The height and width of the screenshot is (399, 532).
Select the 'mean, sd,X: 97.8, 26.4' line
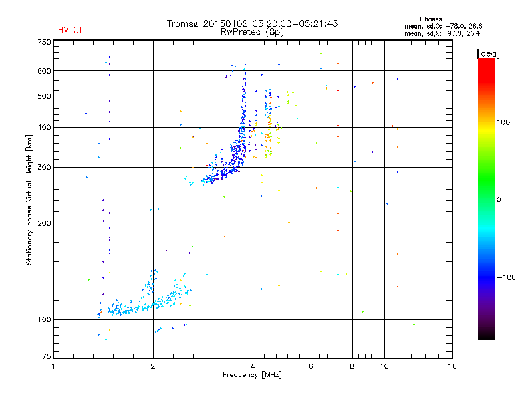point(442,33)
